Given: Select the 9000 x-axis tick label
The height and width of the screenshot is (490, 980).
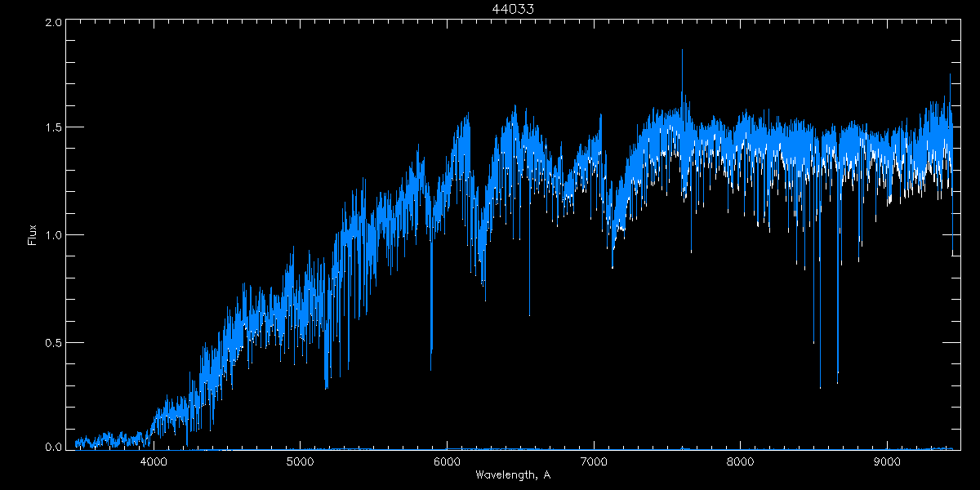Looking at the screenshot, I should click(x=886, y=460).
